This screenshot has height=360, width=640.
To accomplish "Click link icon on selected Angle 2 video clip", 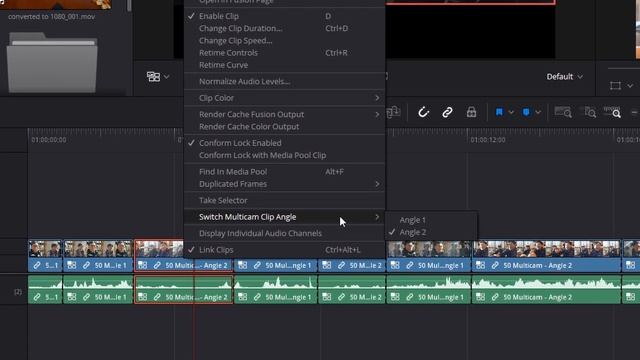I will click(157, 265).
